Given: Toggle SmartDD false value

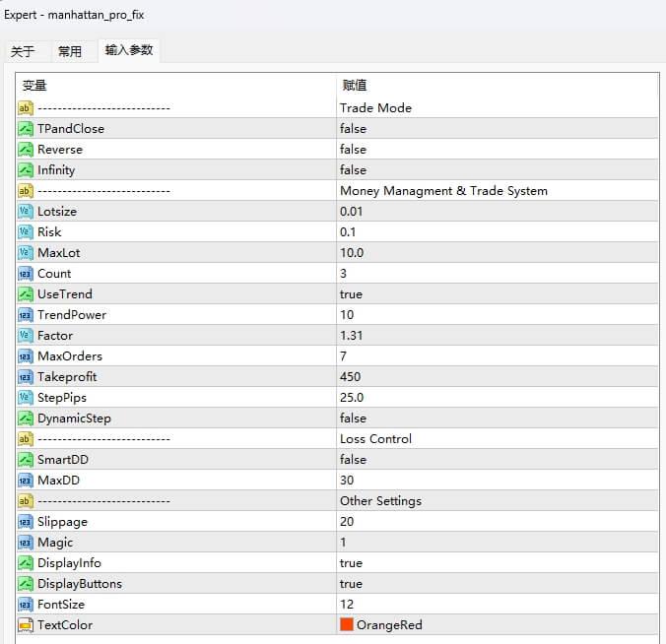Looking at the screenshot, I should (x=353, y=460).
